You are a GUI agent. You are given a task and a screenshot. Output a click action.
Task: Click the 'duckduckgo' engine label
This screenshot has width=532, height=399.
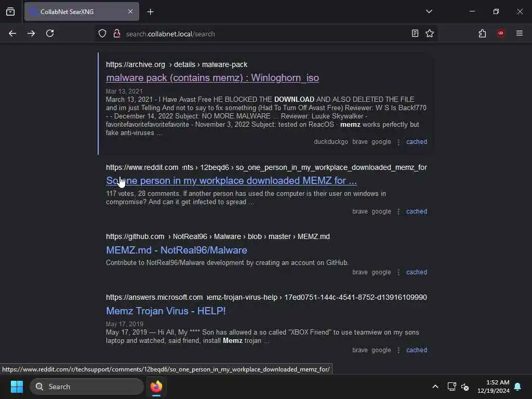331,142
